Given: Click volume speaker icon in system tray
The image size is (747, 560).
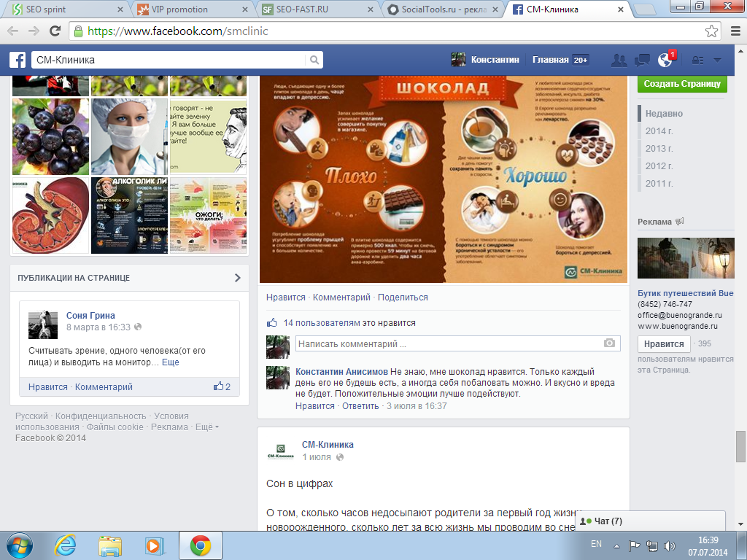Looking at the screenshot, I should (x=670, y=545).
